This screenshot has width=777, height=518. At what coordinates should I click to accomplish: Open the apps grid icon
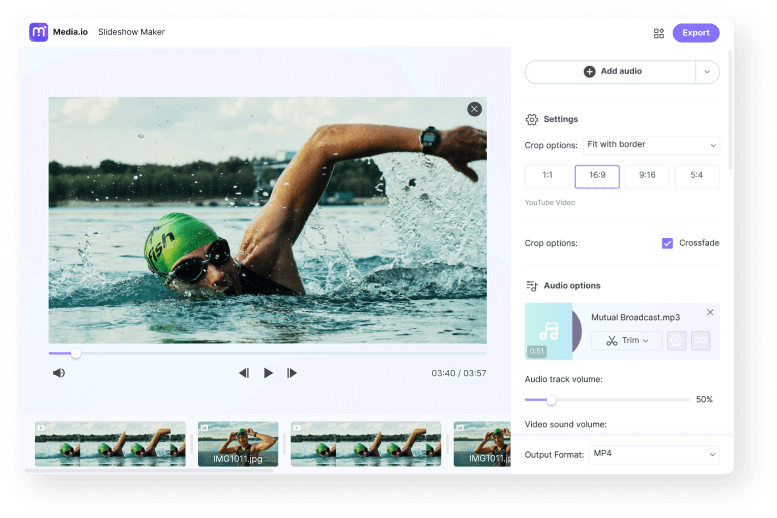pos(659,33)
